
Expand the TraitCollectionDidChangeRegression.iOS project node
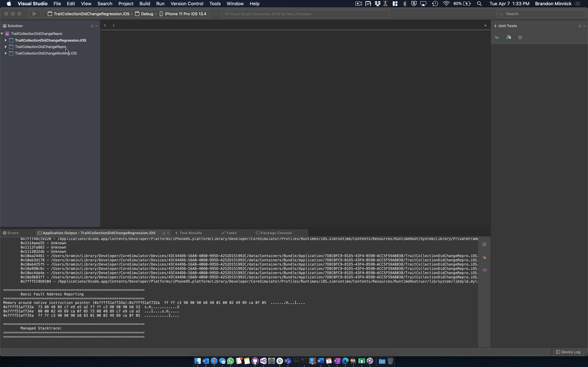(6, 40)
